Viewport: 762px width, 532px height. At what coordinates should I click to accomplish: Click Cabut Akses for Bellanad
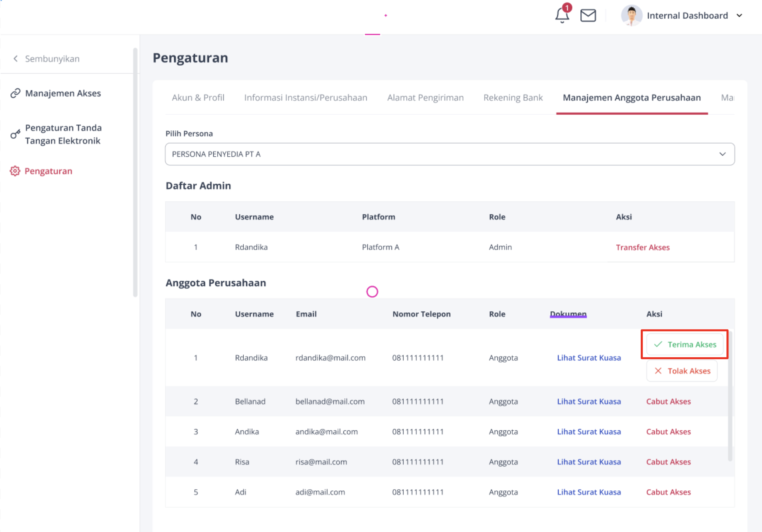coord(668,401)
